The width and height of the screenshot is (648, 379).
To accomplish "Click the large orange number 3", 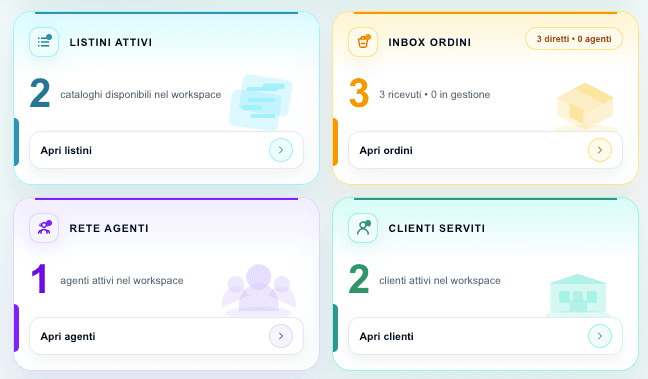I will pos(359,93).
